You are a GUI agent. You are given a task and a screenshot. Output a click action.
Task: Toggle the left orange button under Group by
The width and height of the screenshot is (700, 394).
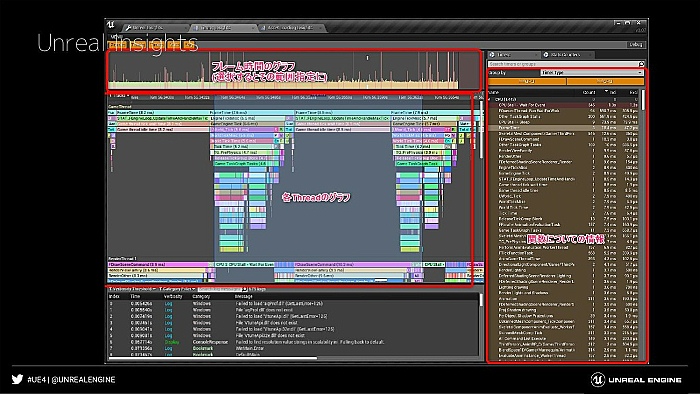coord(527,81)
